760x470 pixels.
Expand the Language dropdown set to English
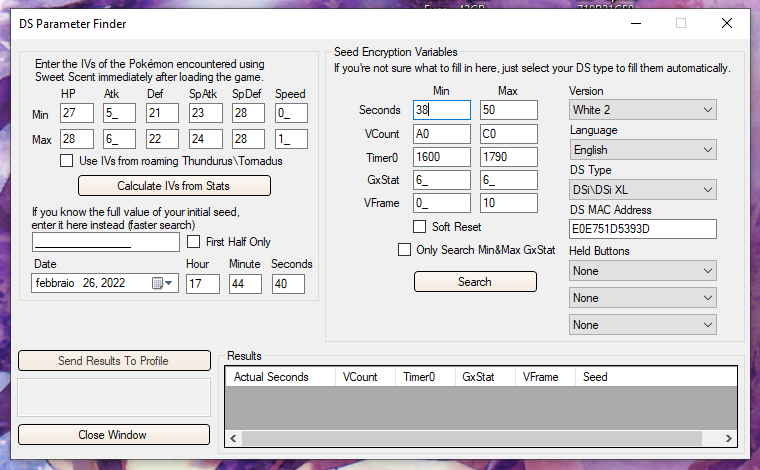(642, 149)
